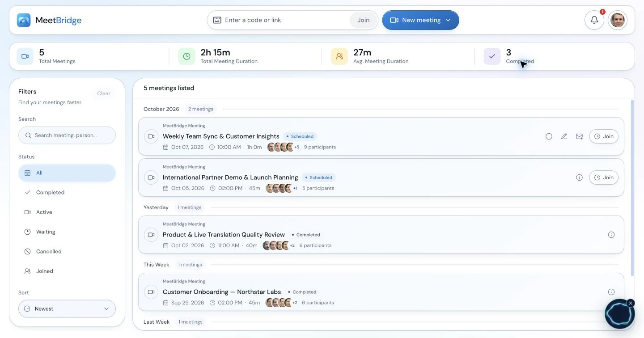Open the floating assistant orb
The width and height of the screenshot is (644, 338).
click(x=619, y=314)
